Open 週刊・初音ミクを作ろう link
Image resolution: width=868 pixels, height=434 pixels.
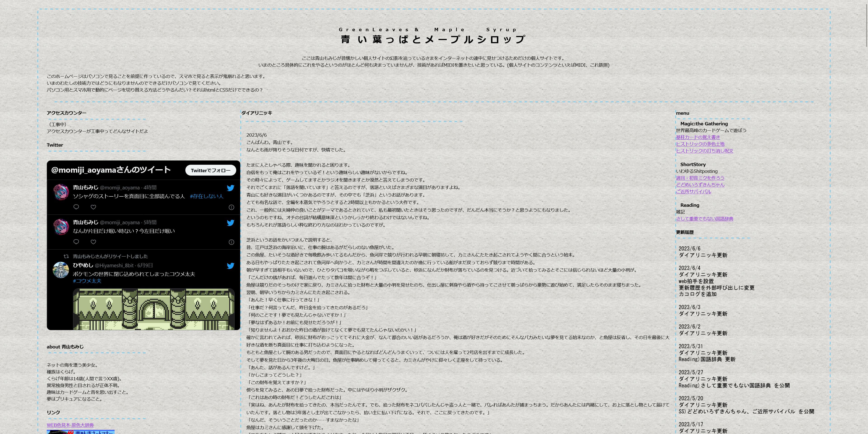coord(700,178)
